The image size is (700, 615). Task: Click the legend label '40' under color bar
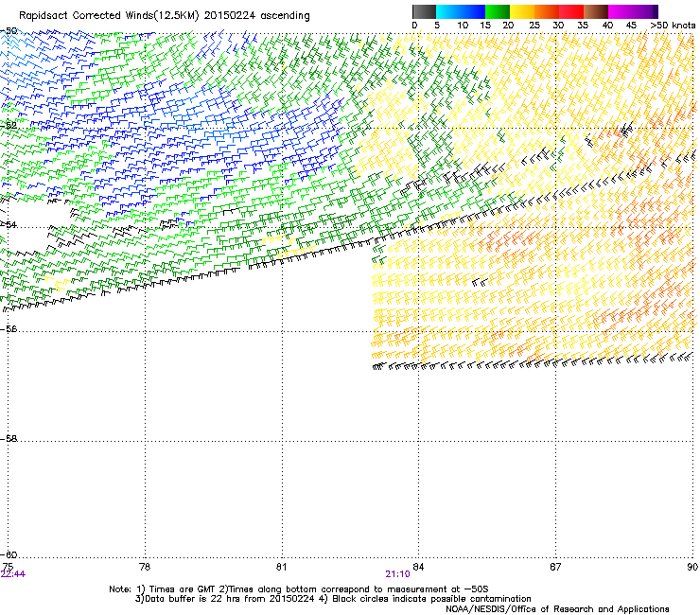tap(608, 26)
